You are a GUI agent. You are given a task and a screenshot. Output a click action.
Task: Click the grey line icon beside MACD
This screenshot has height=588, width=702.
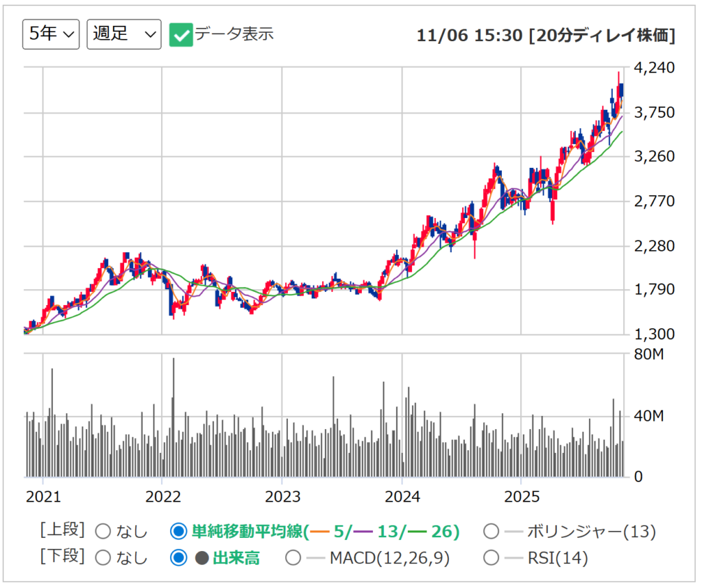(315, 558)
